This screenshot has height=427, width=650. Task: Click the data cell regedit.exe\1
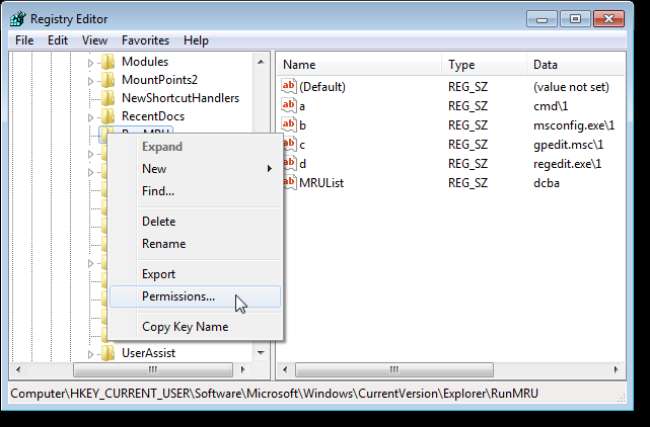pos(567,164)
